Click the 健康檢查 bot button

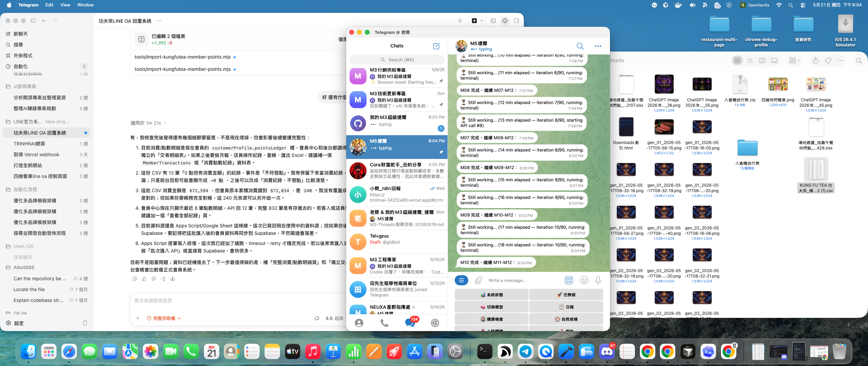pos(491,319)
